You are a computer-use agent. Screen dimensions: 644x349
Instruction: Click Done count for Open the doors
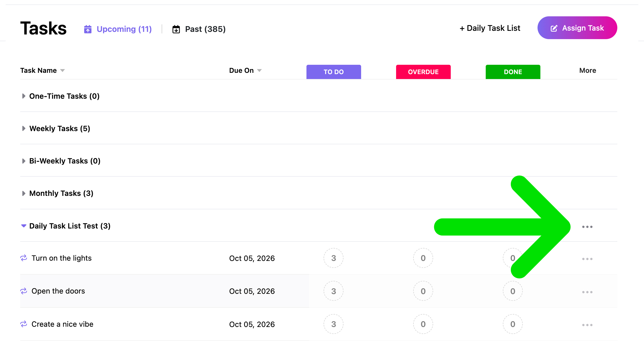point(513,291)
